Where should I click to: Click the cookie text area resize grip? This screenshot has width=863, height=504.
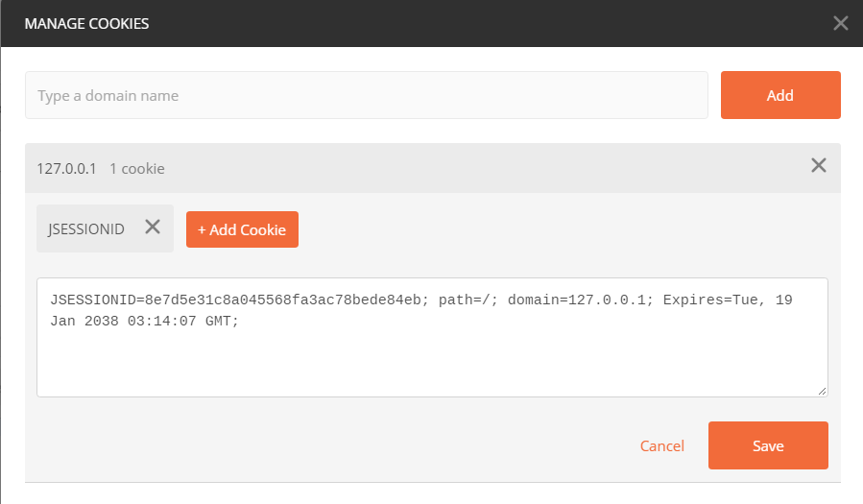tap(823, 392)
